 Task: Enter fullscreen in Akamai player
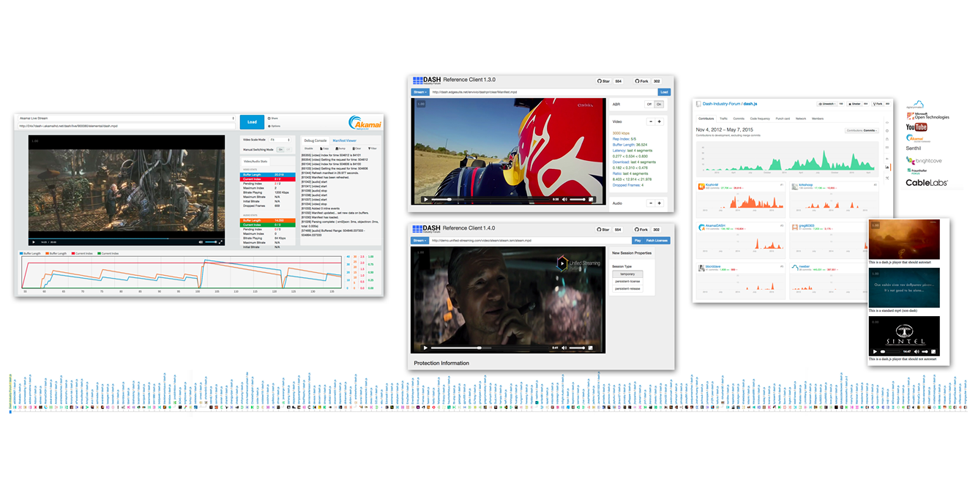point(221,242)
